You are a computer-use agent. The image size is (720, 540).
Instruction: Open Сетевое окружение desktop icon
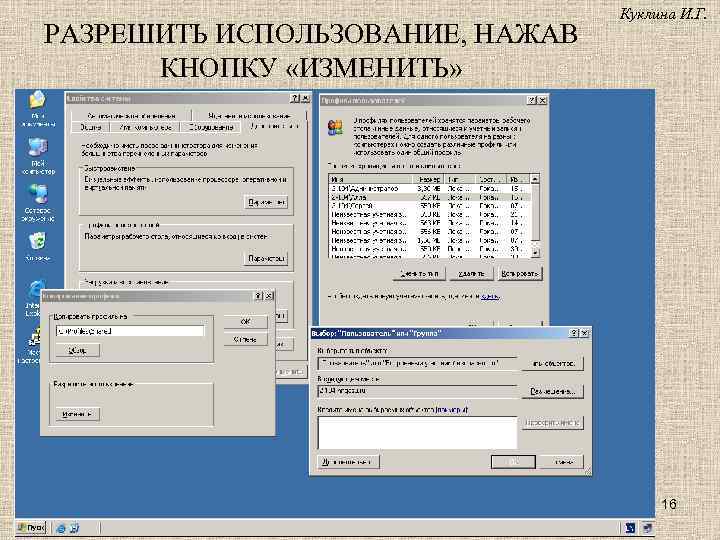(x=38, y=202)
